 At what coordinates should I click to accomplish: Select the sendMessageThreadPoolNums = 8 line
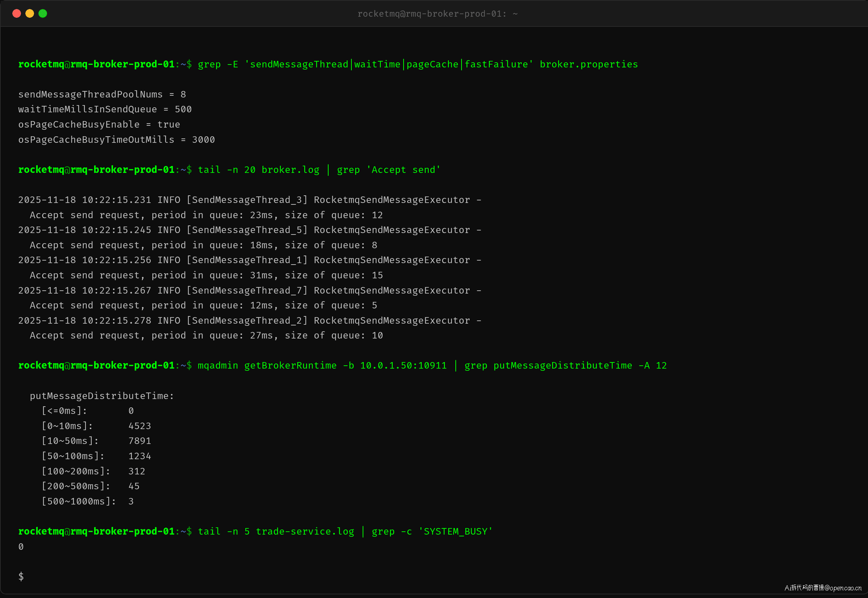click(102, 95)
